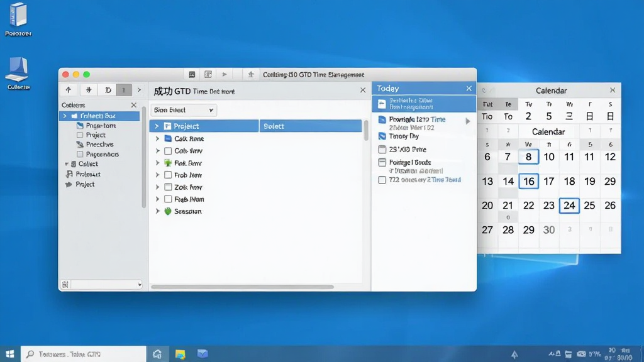Toggle the highlighted gray button beside the D button
The image size is (644, 362).
coord(124,90)
